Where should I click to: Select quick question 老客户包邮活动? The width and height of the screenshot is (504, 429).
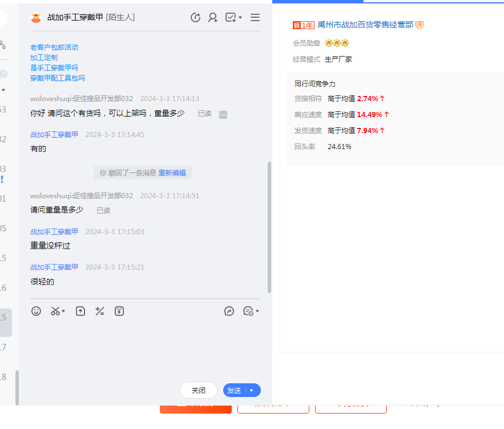click(54, 47)
